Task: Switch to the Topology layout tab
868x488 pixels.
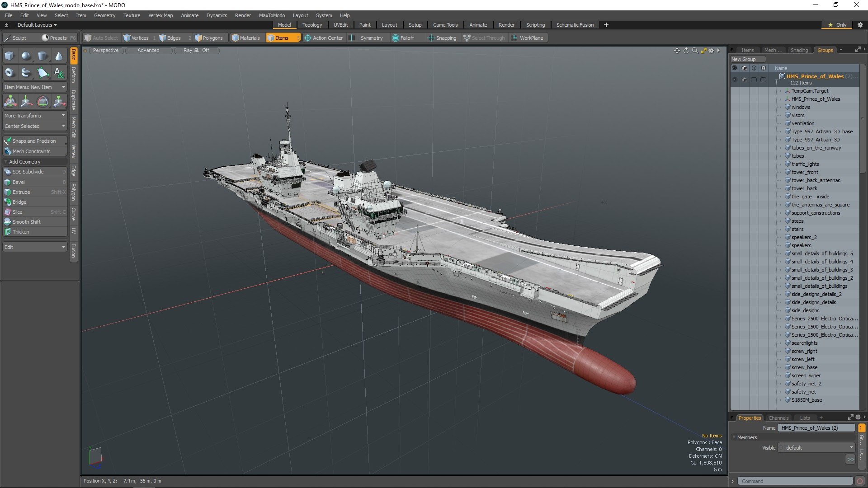Action: tap(312, 25)
